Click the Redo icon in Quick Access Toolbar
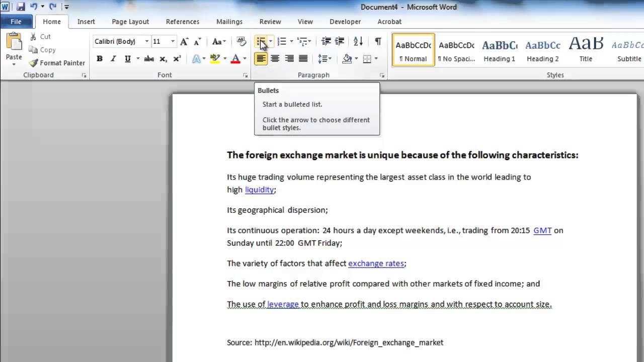Screen dimensions: 644x362 point(53,7)
